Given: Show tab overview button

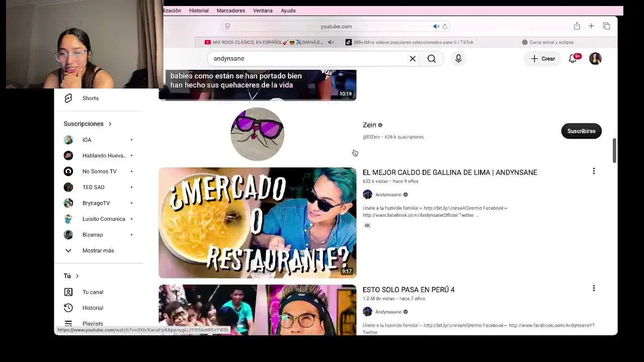Looking at the screenshot, I should click(x=606, y=26).
